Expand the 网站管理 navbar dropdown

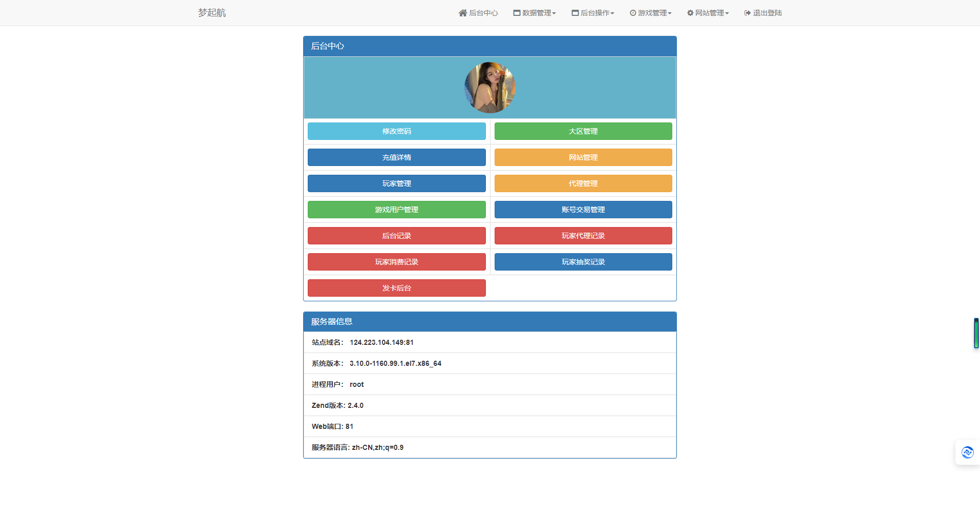coord(708,13)
